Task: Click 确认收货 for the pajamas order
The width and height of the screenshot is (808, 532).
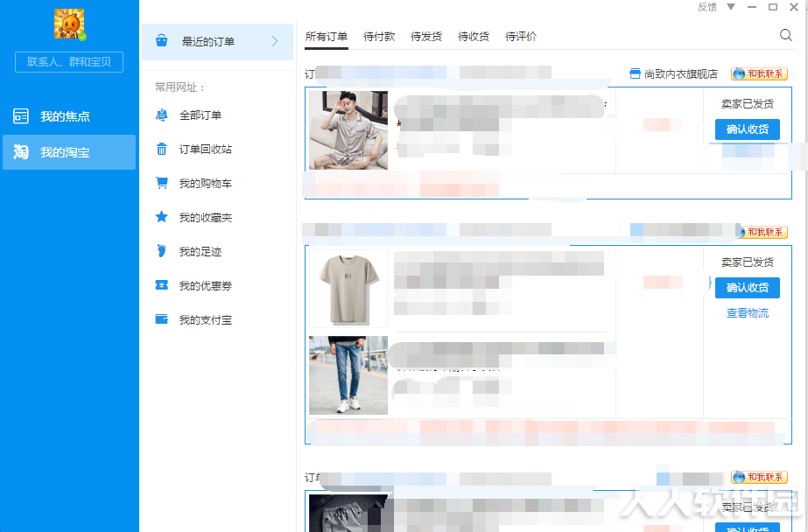Action: (748, 129)
